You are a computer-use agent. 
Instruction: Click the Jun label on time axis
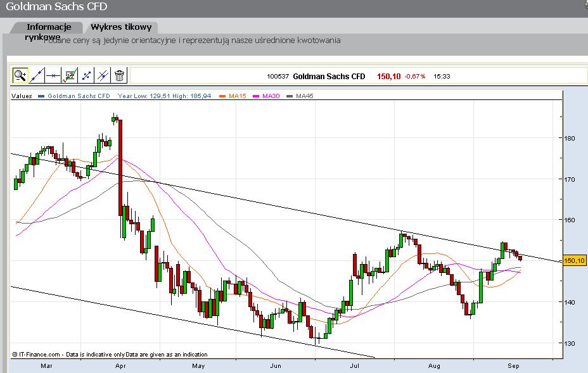point(276,366)
